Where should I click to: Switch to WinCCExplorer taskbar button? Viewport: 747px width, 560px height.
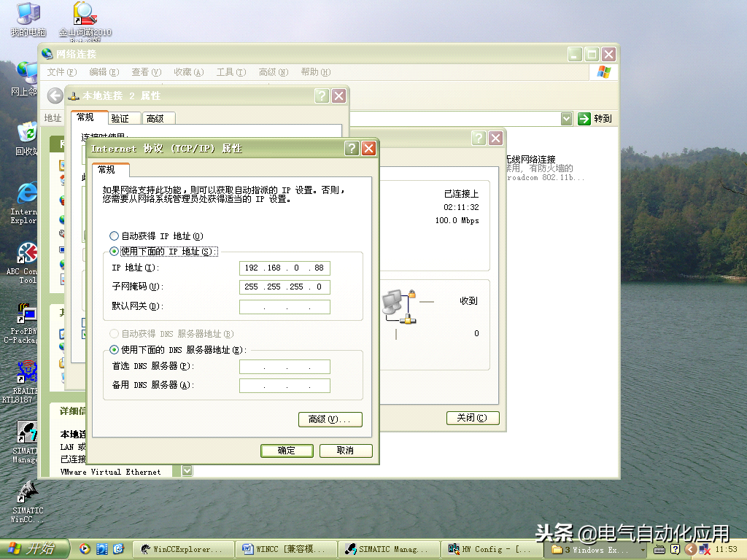coord(183,549)
